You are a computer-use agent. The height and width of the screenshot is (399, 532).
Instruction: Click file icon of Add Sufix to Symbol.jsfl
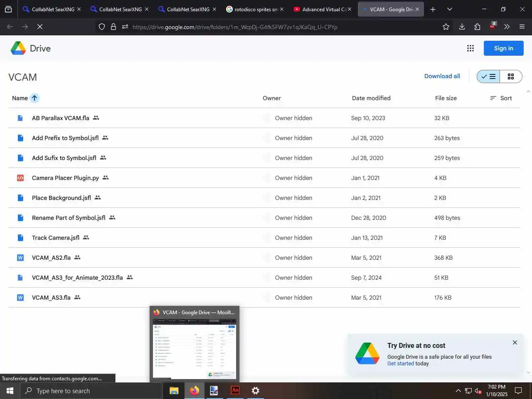coord(20,158)
